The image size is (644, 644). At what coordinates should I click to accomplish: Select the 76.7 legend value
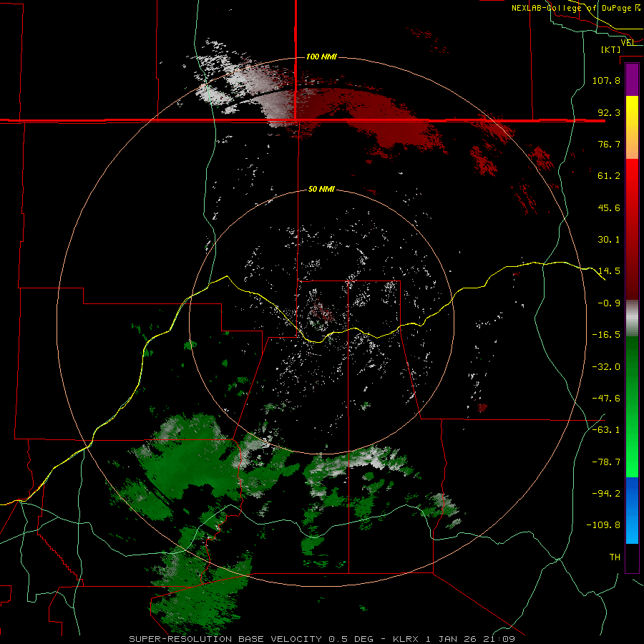point(609,144)
